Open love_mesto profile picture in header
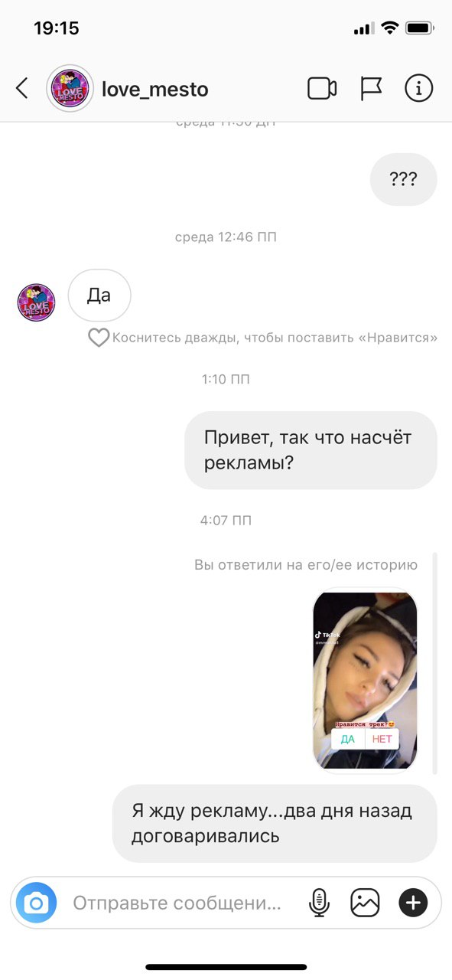The image size is (452, 980). [70, 89]
